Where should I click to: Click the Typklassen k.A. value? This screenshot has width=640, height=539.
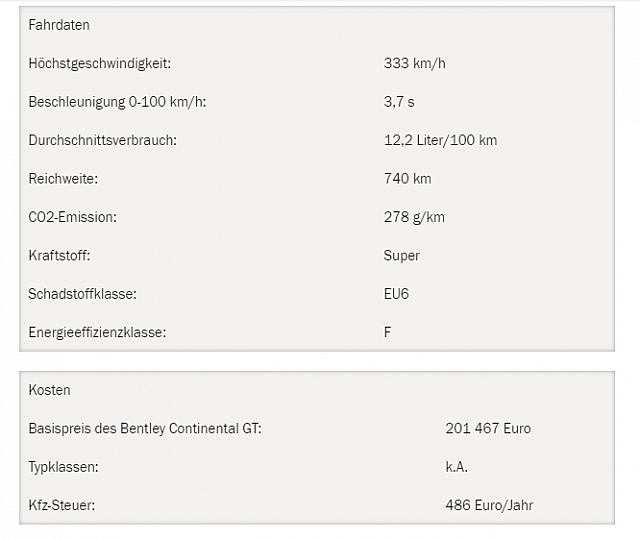pos(456,467)
